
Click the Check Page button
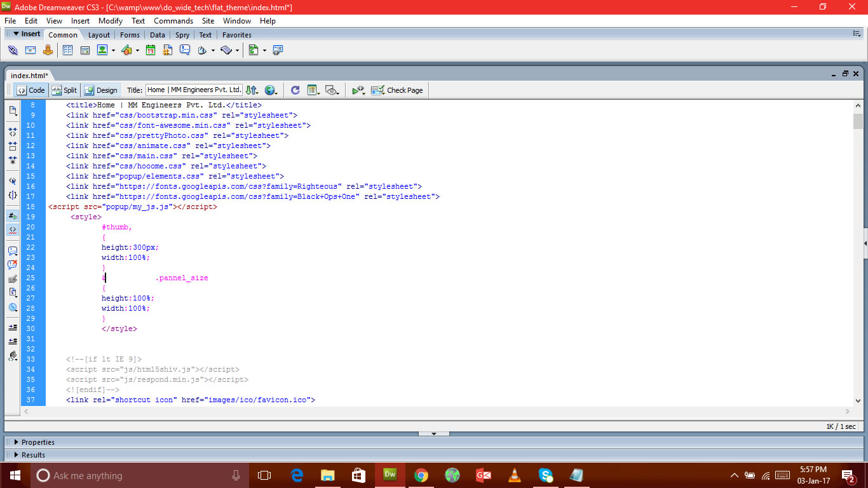pyautogui.click(x=397, y=90)
